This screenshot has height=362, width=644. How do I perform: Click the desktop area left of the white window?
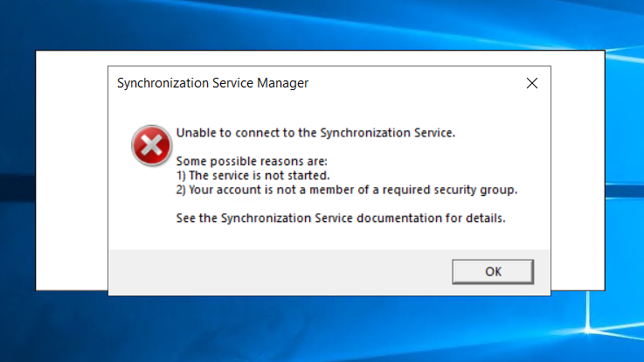pos(17,171)
